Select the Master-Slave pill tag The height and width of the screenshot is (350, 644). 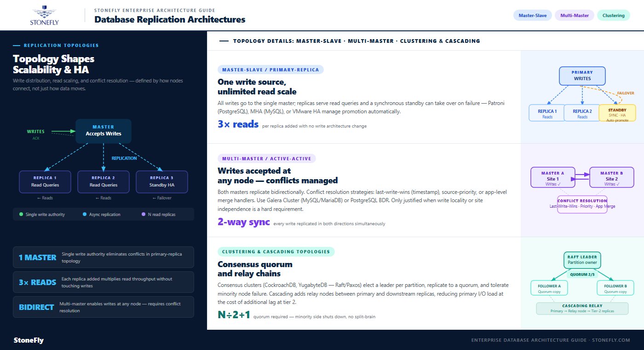[x=533, y=16]
